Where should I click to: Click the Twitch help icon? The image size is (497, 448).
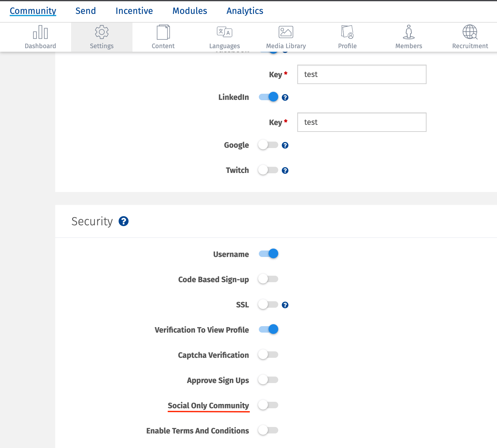(x=285, y=170)
